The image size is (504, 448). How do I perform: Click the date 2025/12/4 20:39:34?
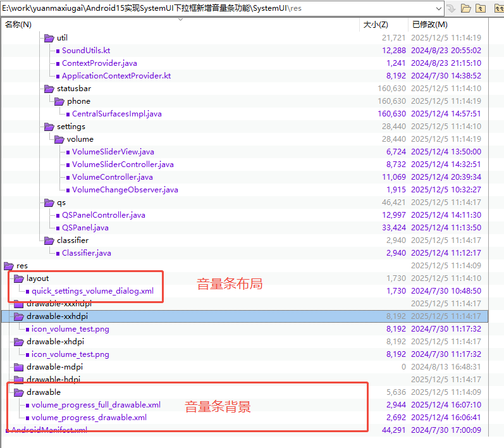tap(446, 177)
